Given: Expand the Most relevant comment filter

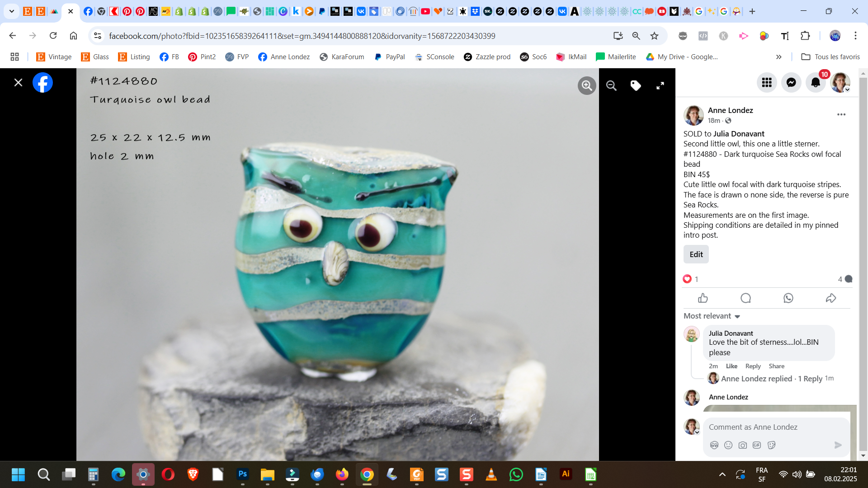Looking at the screenshot, I should 712,316.
